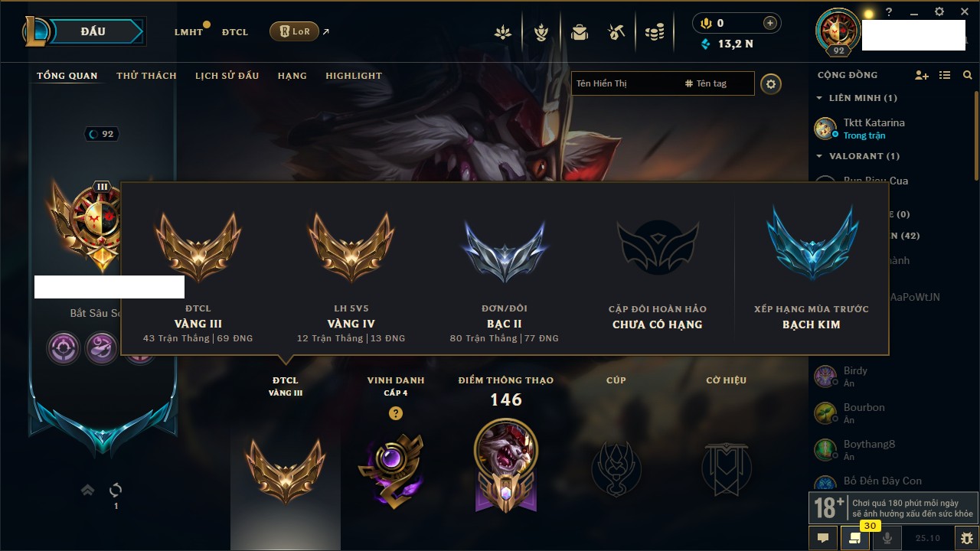Screen dimensions: 980x551
Task: Open the chat bubble icon
Action: click(x=823, y=538)
